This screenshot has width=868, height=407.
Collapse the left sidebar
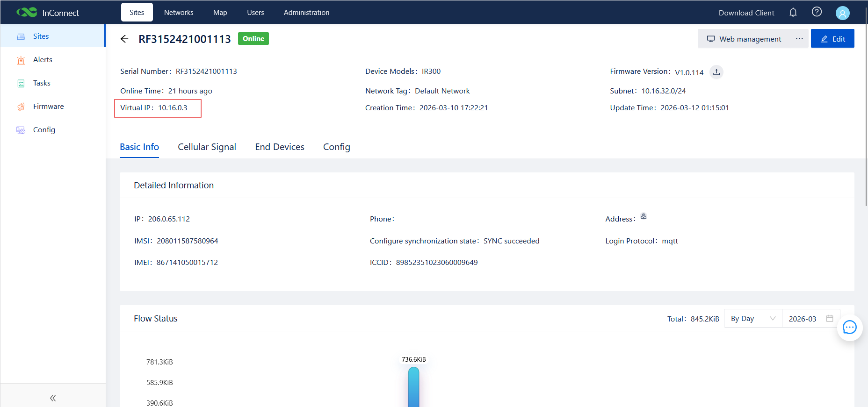point(53,398)
